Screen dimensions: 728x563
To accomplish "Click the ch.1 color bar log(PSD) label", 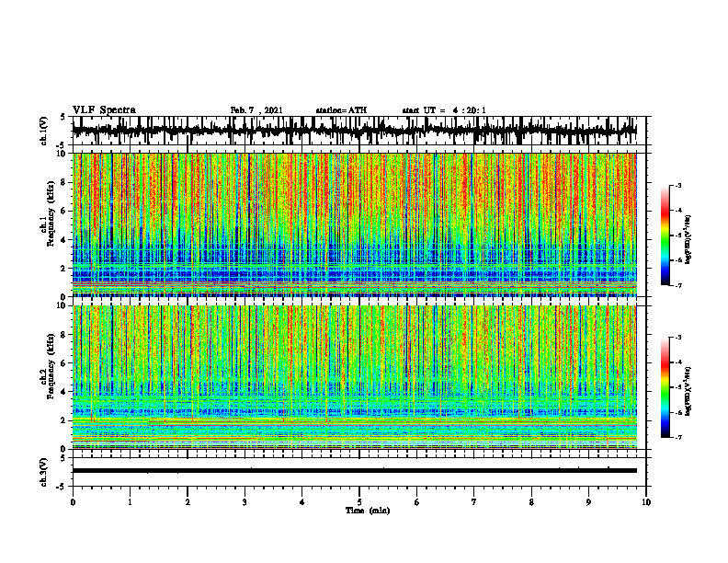I will [688, 240].
